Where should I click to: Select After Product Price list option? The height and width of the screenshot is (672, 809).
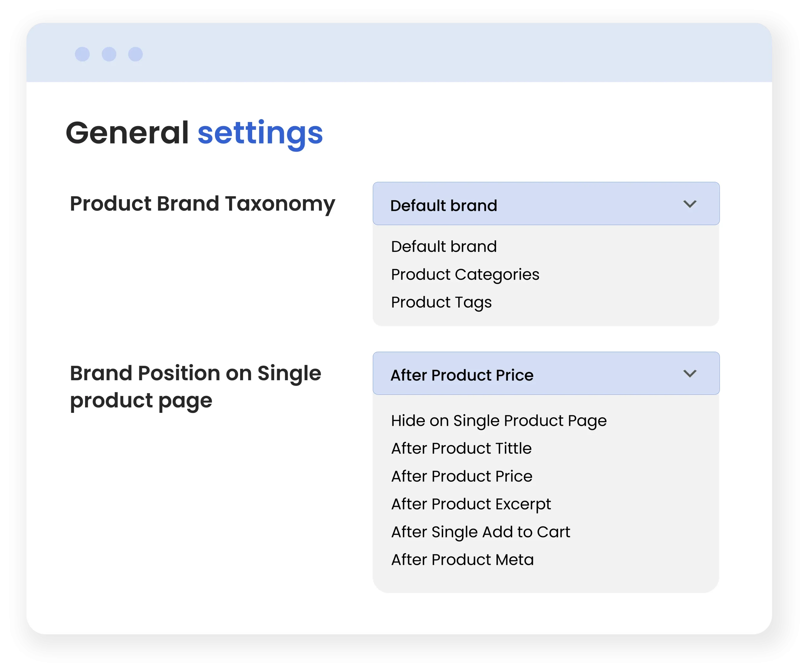click(x=461, y=476)
